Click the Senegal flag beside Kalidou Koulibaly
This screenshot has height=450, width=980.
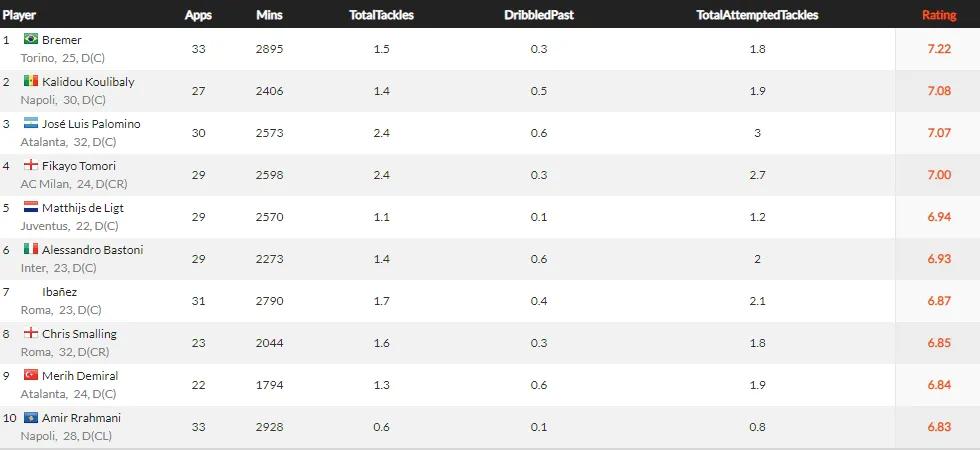pos(30,81)
